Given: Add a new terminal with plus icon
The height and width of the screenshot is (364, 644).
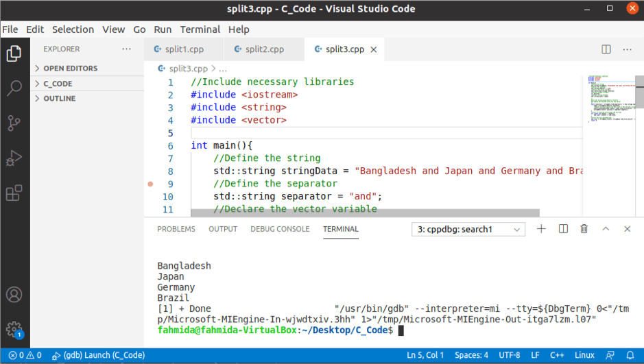Looking at the screenshot, I should point(541,229).
